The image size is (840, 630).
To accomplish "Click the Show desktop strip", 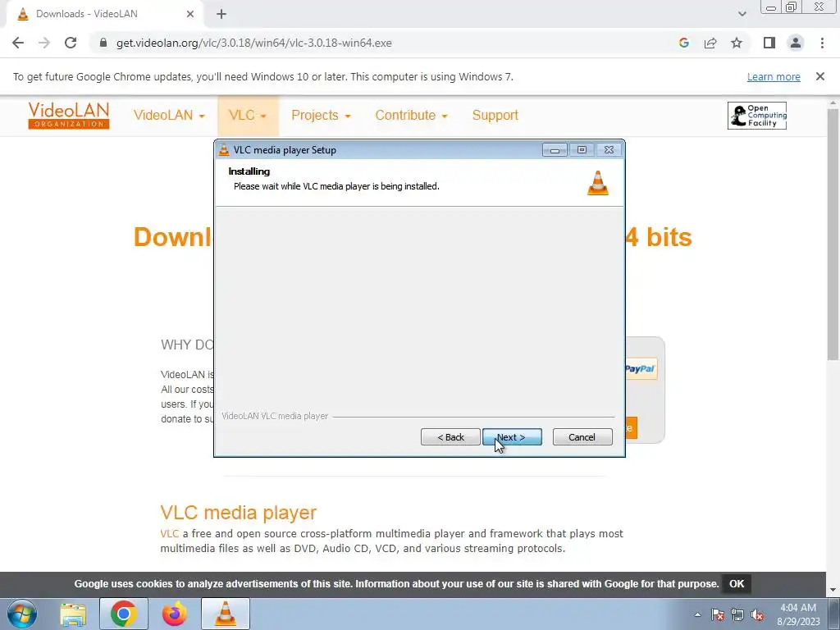I will [833, 614].
